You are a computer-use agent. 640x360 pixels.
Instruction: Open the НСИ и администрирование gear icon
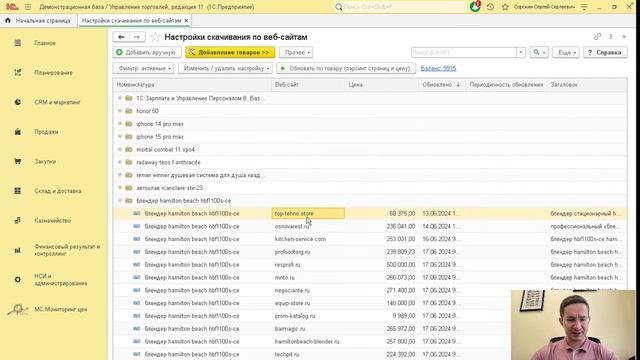(x=18, y=280)
